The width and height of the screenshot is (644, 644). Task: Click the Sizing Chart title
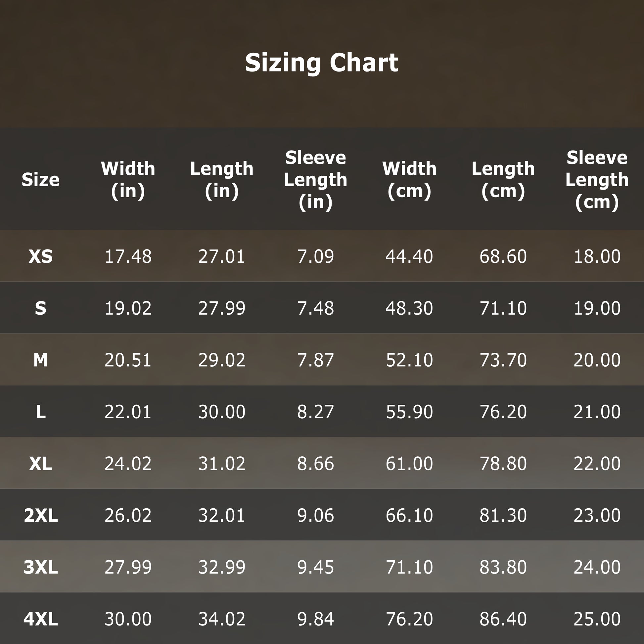coord(322,63)
